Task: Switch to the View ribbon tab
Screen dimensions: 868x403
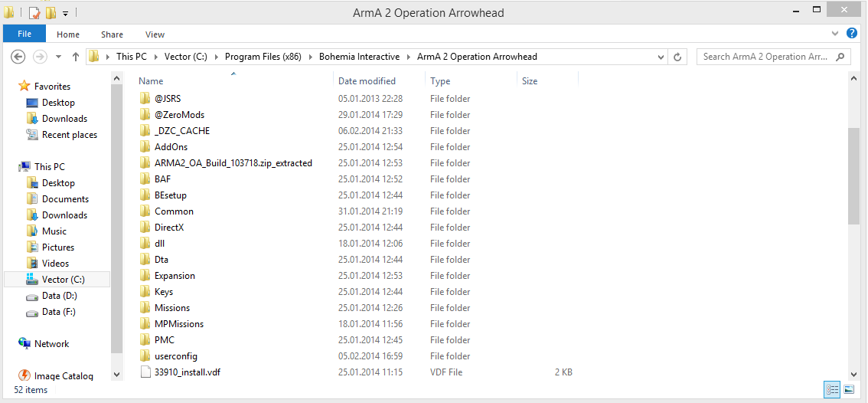Action: [x=155, y=34]
